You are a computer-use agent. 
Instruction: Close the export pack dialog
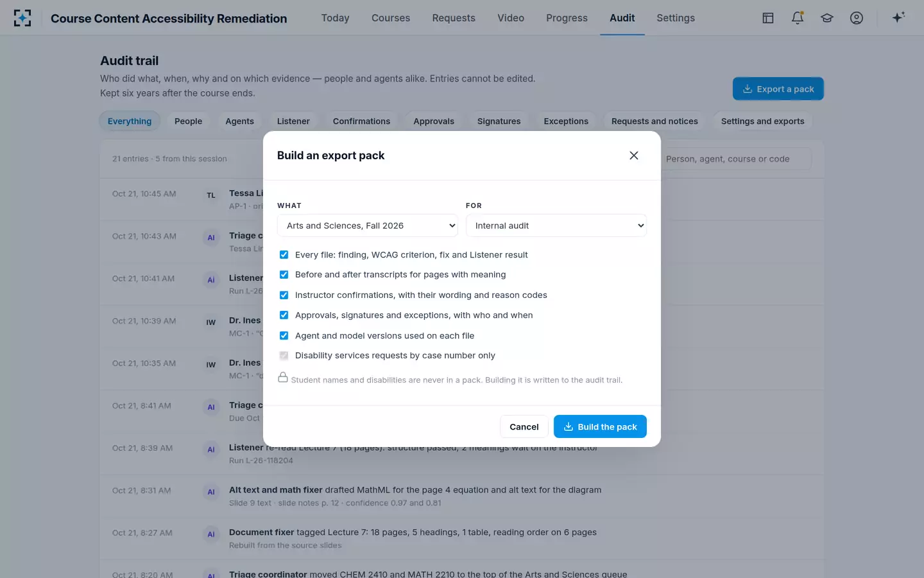tap(634, 155)
